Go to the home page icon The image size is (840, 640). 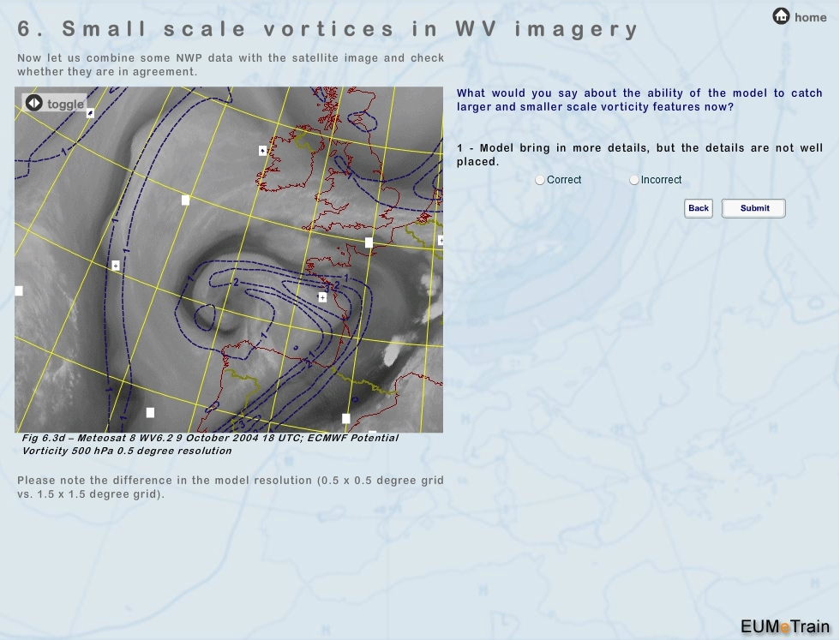point(781,16)
